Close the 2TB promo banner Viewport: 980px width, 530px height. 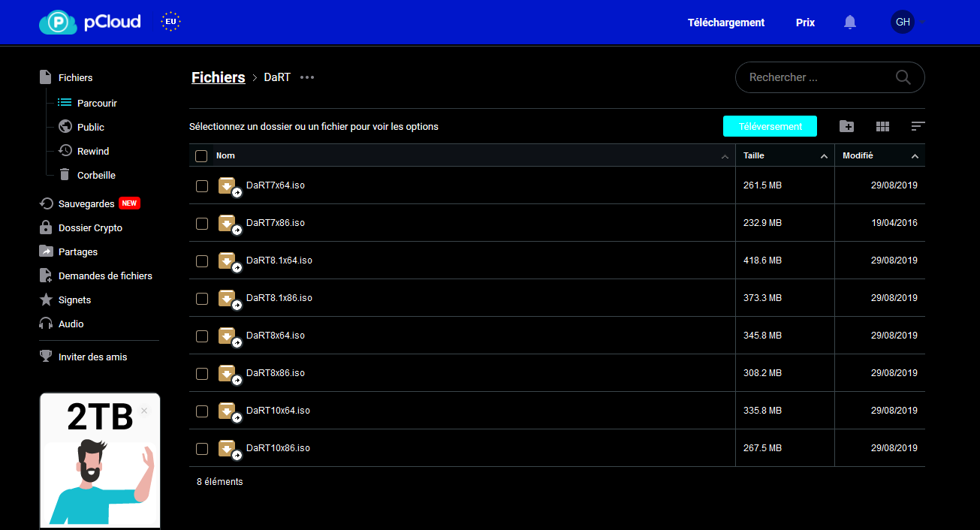[144, 411]
